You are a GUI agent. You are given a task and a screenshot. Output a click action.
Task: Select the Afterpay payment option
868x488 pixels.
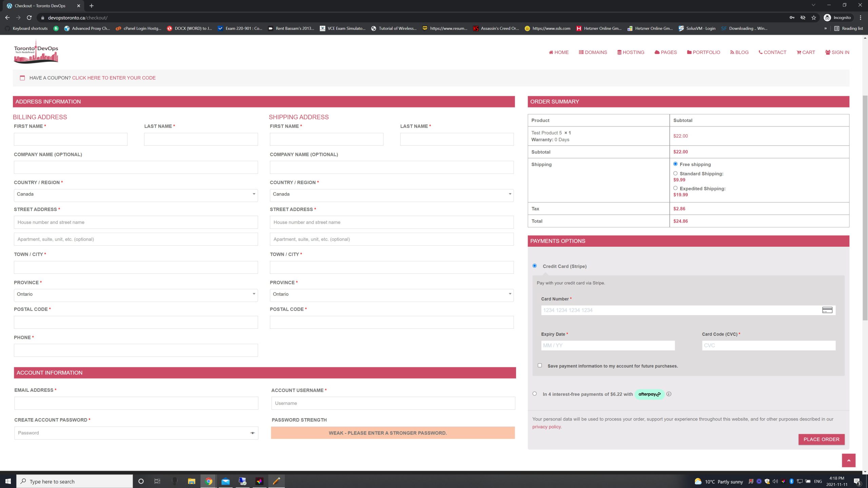pos(535,394)
